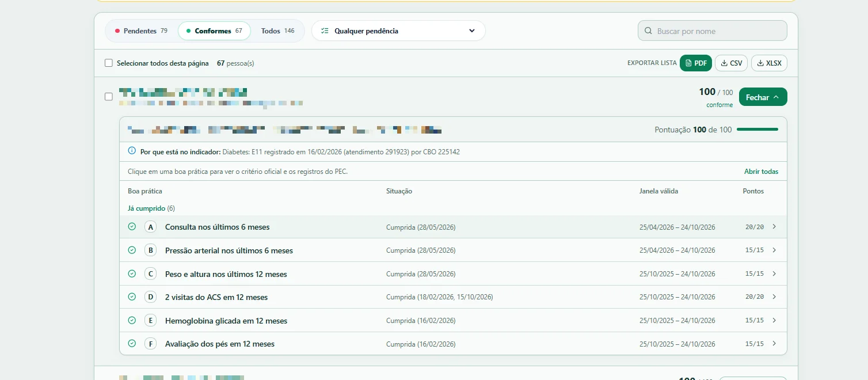The width and height of the screenshot is (868, 380).
Task: Click the checklist icon in Qualquer pendência filter
Action: coord(325,31)
